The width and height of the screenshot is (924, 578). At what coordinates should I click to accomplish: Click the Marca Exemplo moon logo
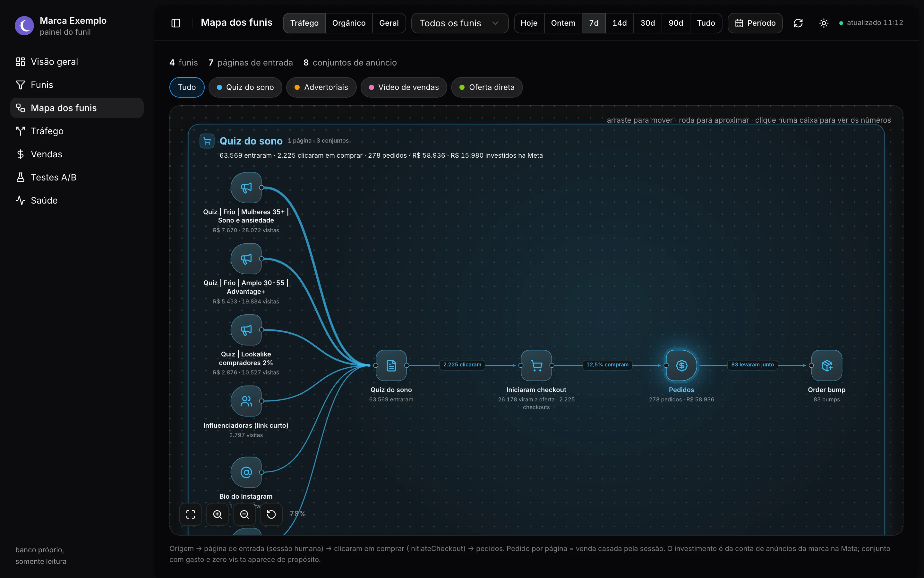(24, 26)
